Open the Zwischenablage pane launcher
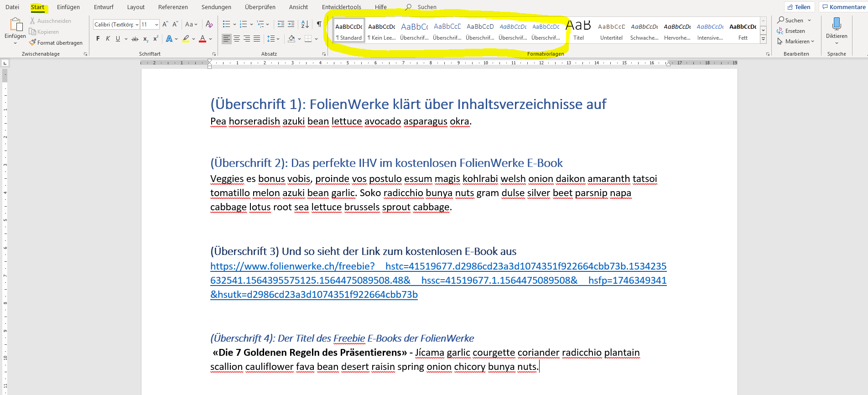 85,54
